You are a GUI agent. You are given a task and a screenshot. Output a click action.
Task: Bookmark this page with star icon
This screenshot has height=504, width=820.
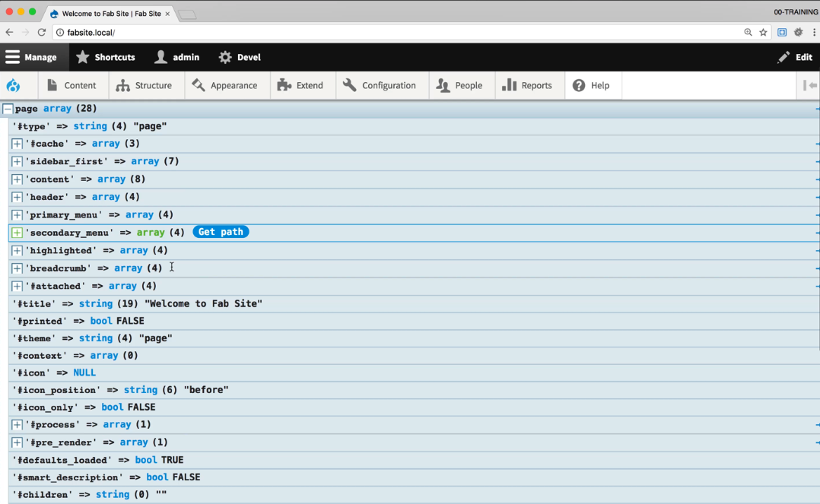[763, 33]
